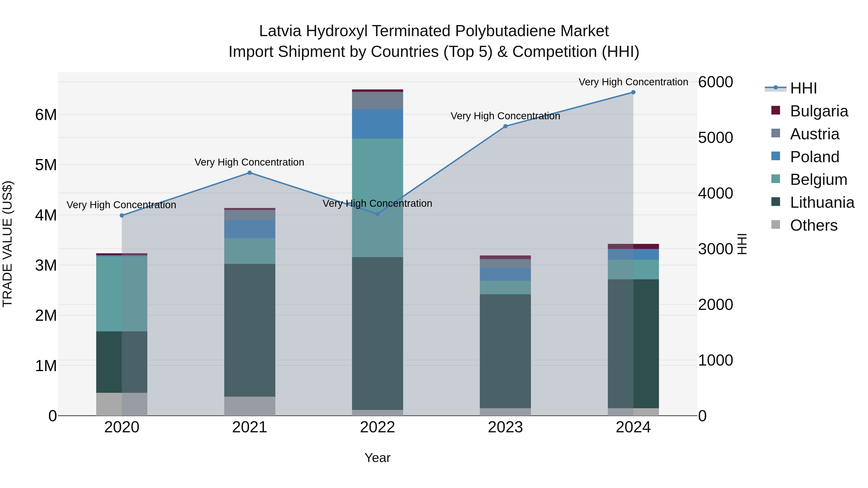Click the Year axis title
The width and height of the screenshot is (868, 488).
(378, 458)
